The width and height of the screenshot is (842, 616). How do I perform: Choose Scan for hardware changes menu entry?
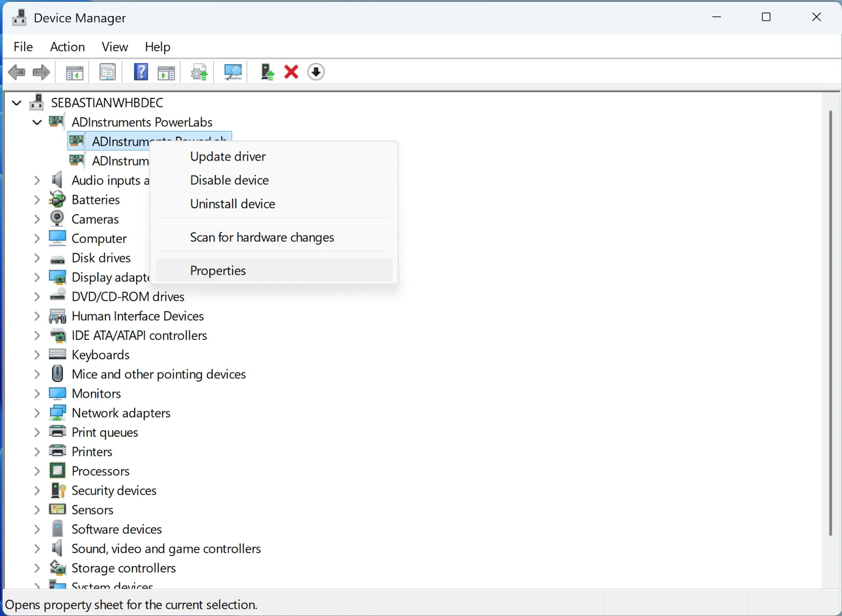point(274,237)
